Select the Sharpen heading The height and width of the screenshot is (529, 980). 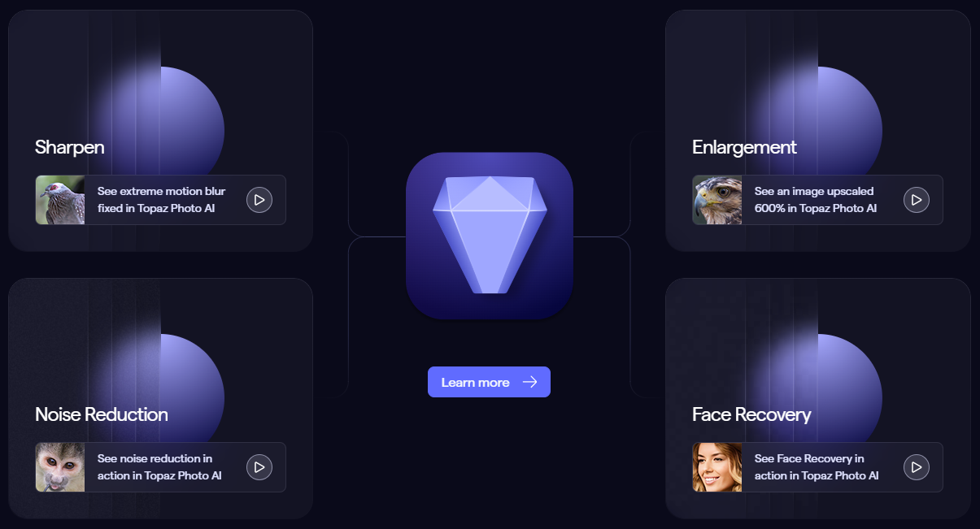pyautogui.click(x=70, y=147)
